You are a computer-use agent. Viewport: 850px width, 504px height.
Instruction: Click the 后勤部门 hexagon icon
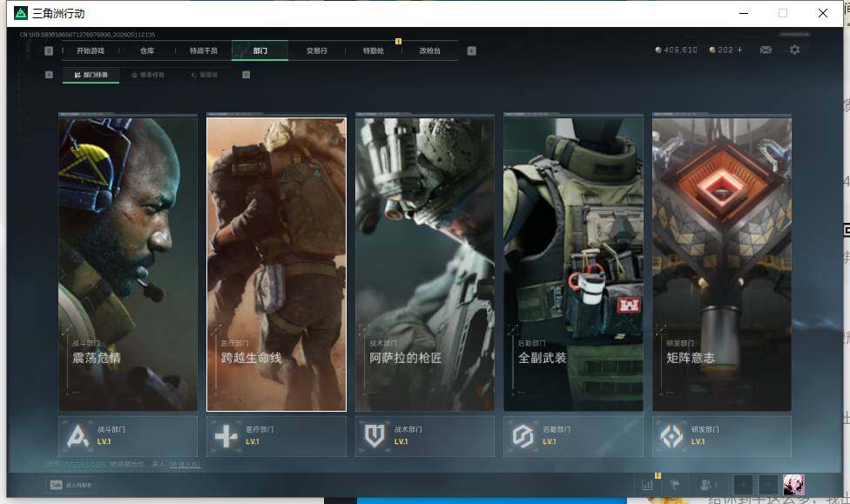click(x=523, y=436)
